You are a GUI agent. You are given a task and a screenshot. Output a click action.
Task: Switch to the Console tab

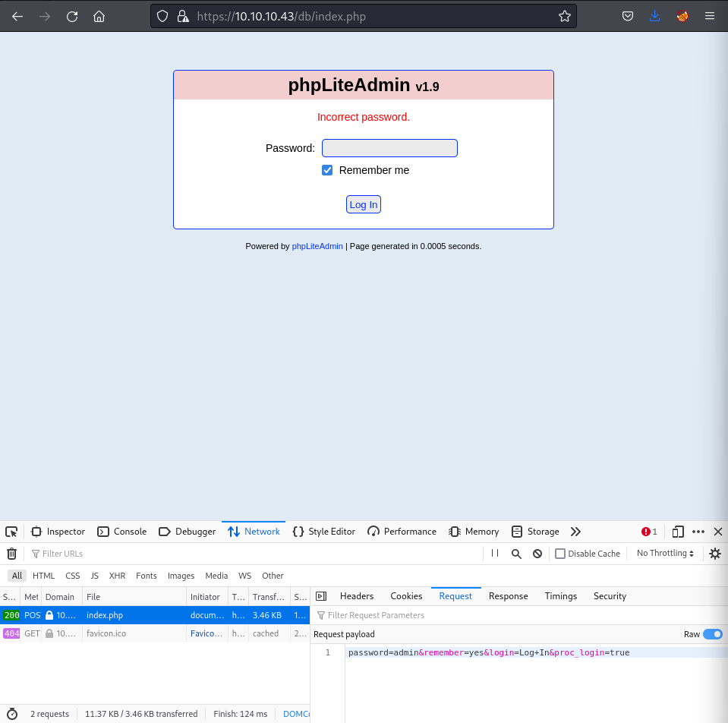coord(121,532)
